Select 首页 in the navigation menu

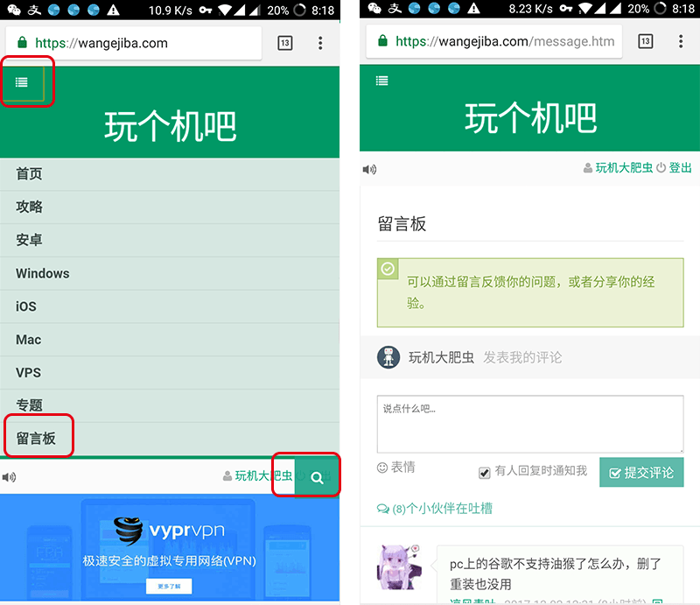tap(29, 174)
